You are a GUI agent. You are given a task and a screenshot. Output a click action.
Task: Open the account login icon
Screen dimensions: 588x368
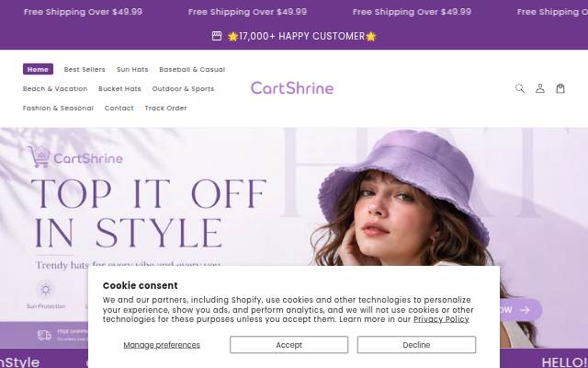540,88
